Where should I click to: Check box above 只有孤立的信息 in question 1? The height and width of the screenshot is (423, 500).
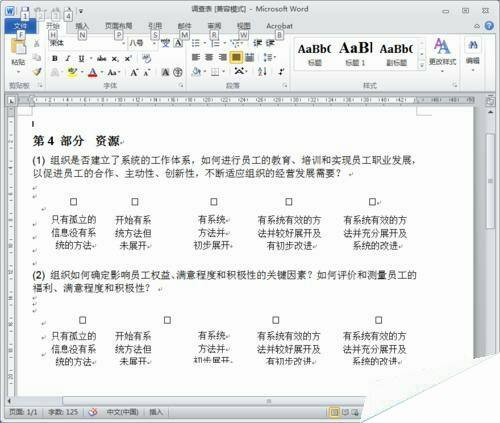73,202
